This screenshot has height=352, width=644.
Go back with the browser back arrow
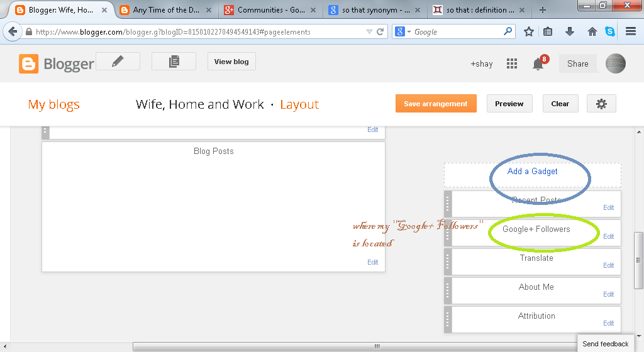point(13,31)
